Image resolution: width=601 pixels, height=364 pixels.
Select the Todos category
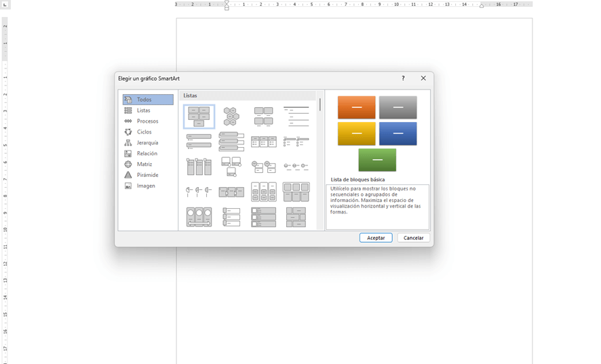(x=148, y=100)
